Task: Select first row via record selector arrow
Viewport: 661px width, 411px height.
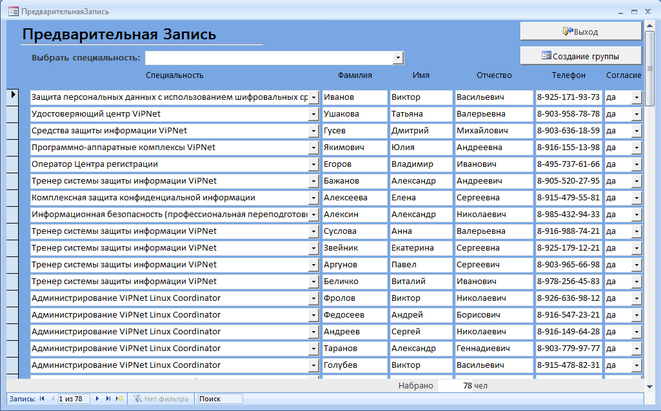Action: pos(13,95)
